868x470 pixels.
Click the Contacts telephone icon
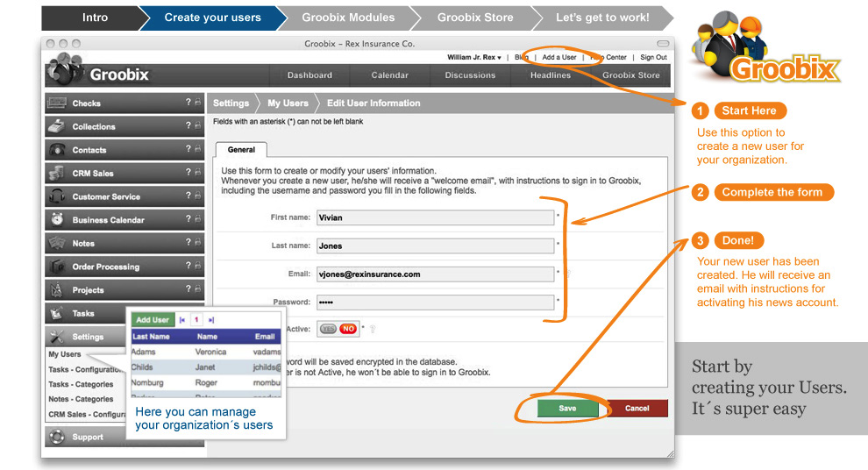[x=56, y=149]
